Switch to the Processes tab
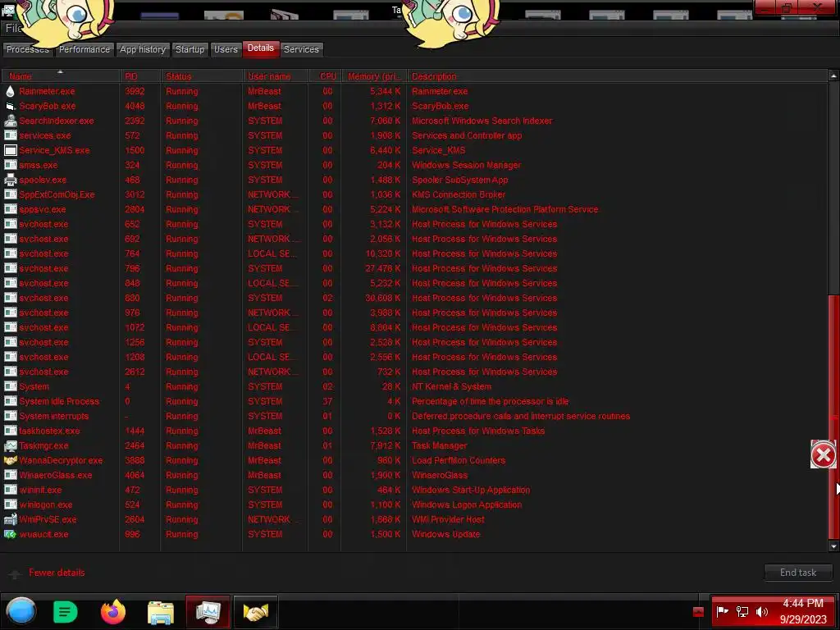 pyautogui.click(x=28, y=49)
